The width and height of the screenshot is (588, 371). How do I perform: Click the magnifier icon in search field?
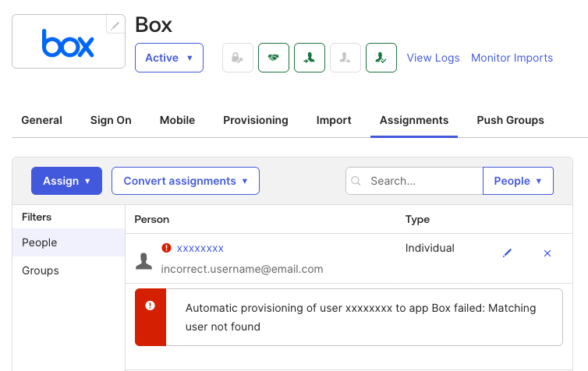[x=356, y=181]
